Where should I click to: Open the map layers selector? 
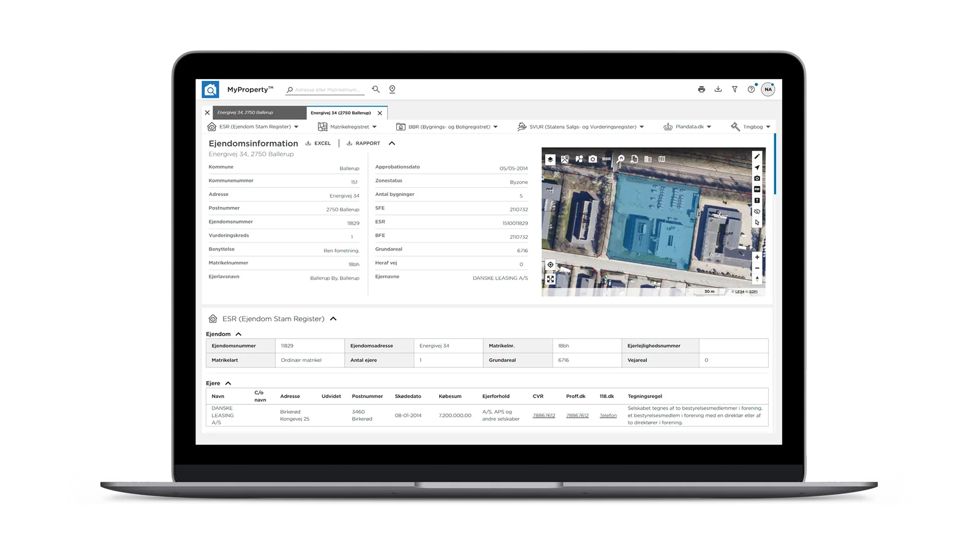pos(551,159)
